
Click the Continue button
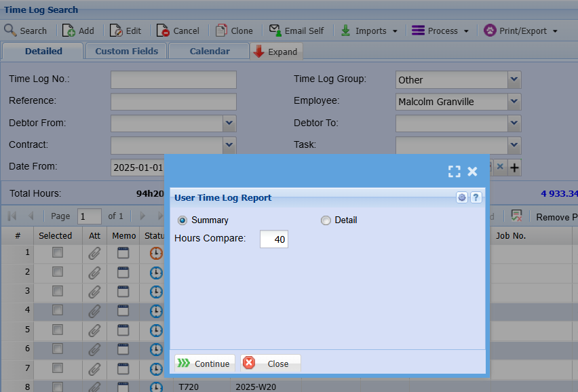[205, 364]
